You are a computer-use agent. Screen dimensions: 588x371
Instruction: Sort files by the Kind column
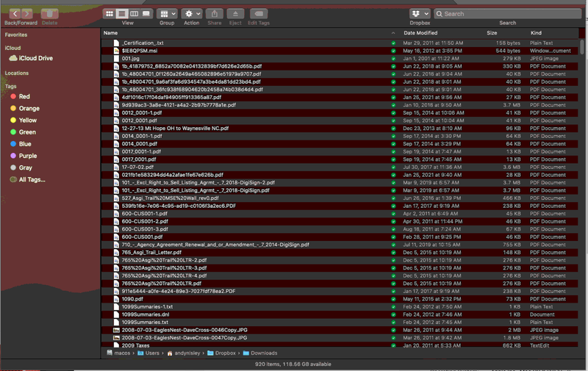[x=536, y=33]
